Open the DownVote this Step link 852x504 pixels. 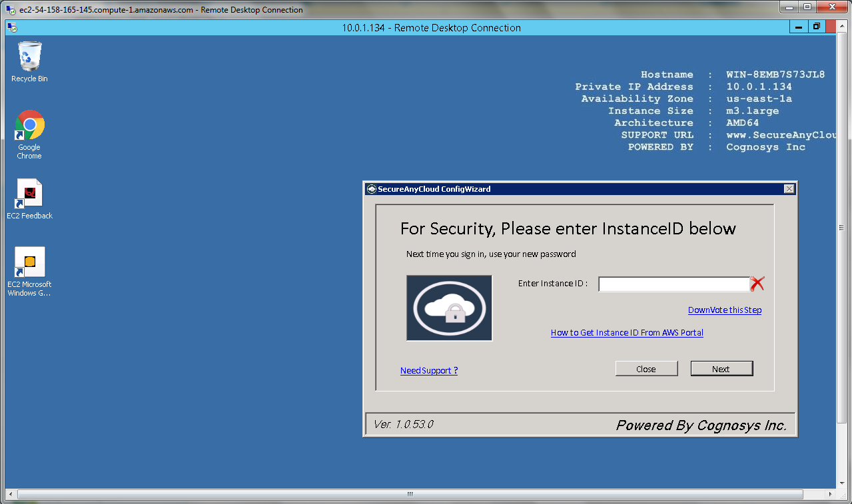coord(724,310)
